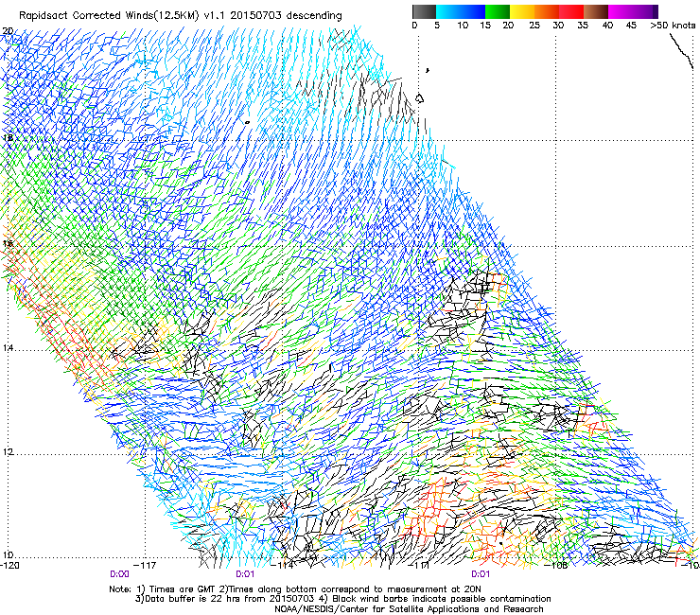The width and height of the screenshot is (700, 615).
Task: Click the '-120' longitude axis label
Action: (9, 565)
